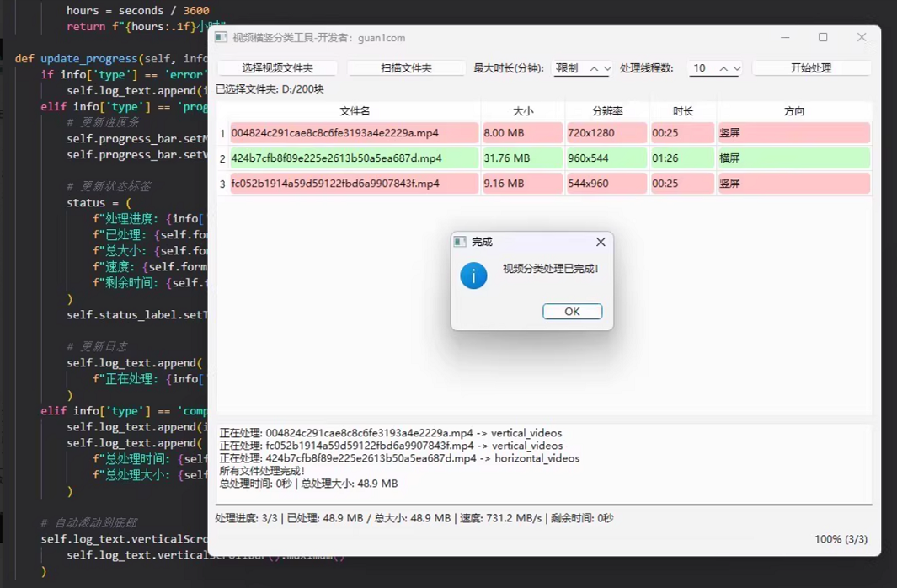
Task: Minimize the video classifier window
Action: coord(785,37)
